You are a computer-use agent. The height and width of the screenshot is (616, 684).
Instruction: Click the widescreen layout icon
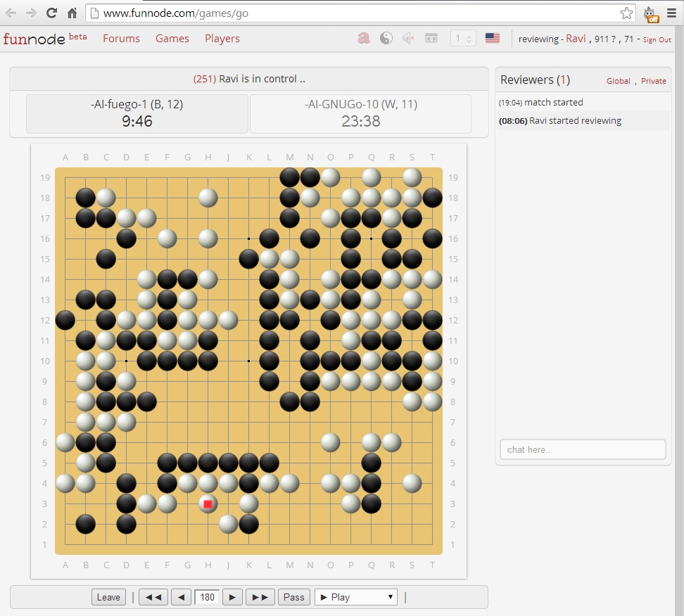click(x=431, y=39)
